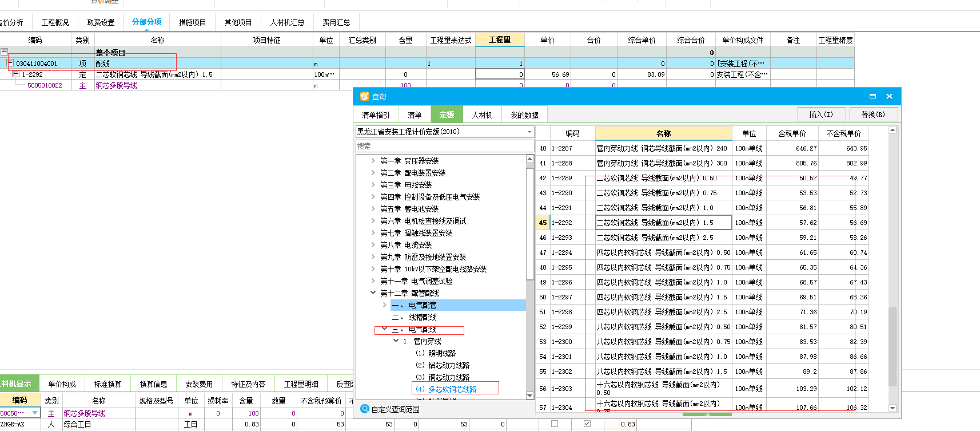This screenshot has width=980, height=431.
Task: Untick the checked box in 综合工日 row
Action: [587, 424]
